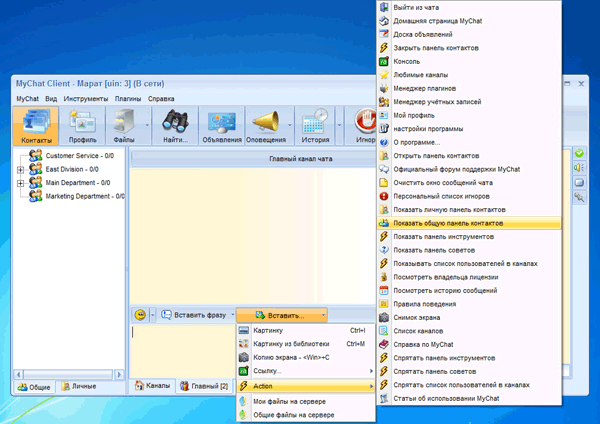Choose Показать общую панель контактов
Screen dimensions: 600x424
[469, 223]
